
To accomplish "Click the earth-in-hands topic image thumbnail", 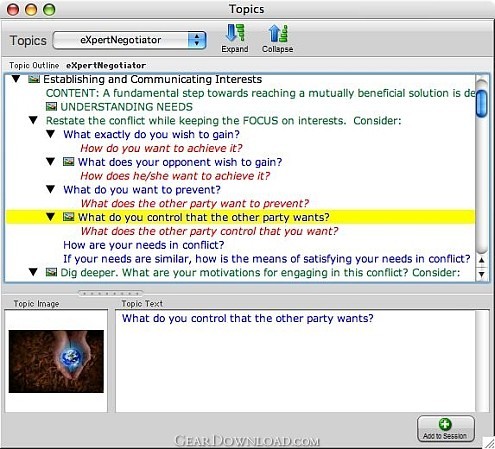I will [56, 361].
